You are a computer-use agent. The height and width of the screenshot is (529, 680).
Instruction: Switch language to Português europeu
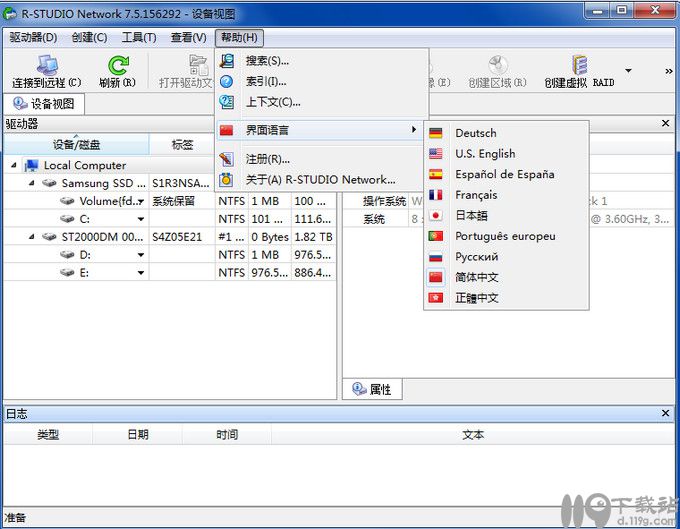(506, 236)
